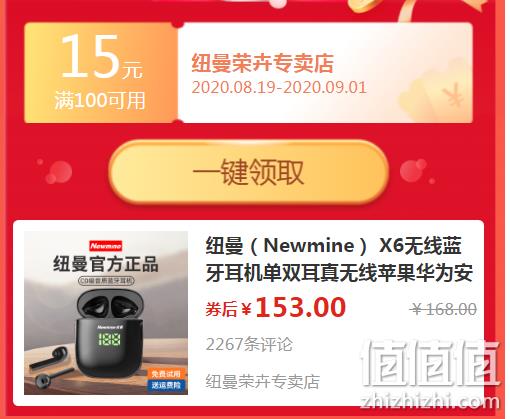Click the crossed-out ¥168.00 original price

444,309
